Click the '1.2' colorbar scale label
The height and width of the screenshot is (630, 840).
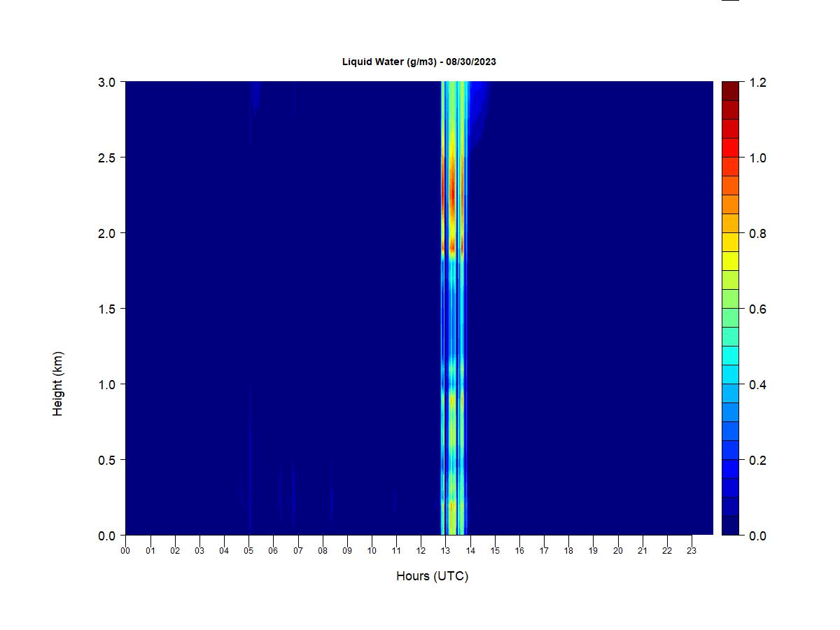[757, 83]
